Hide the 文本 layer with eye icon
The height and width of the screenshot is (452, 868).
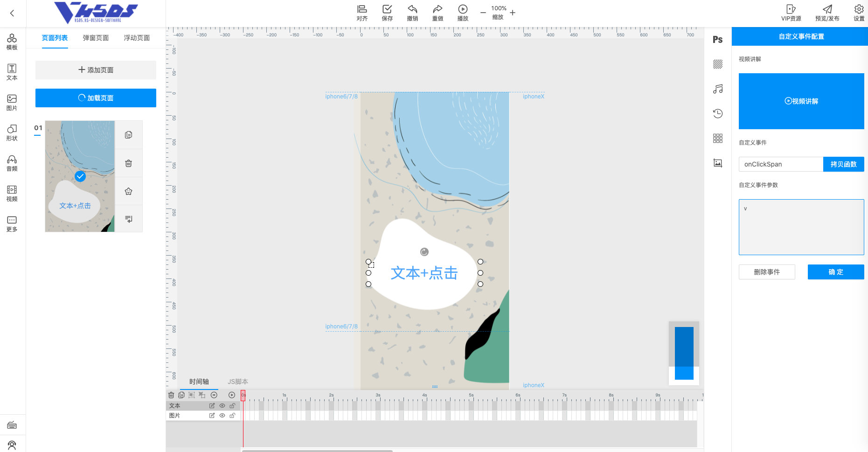point(222,406)
